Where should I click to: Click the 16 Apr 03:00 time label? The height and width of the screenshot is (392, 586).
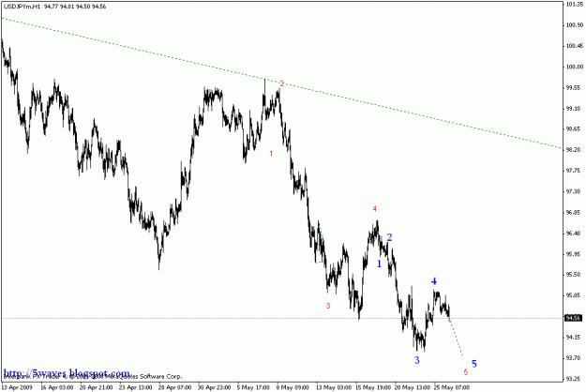tap(57, 387)
